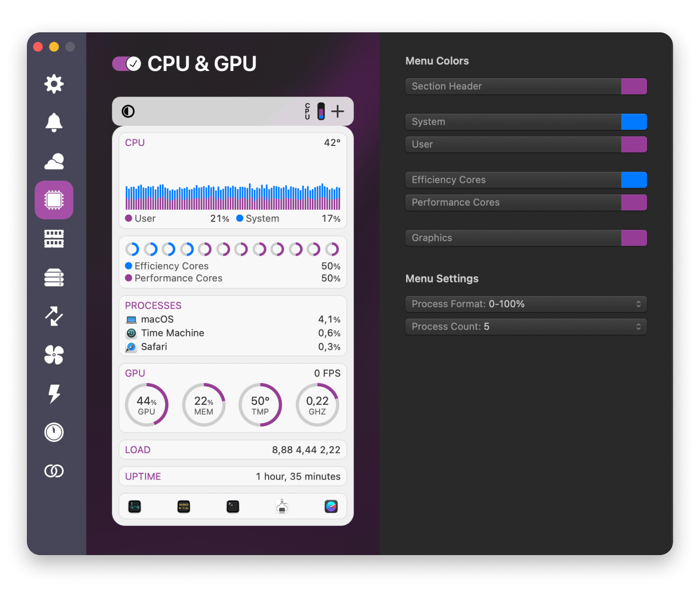
Task: Open the General settings gear in sidebar
Action: (54, 84)
